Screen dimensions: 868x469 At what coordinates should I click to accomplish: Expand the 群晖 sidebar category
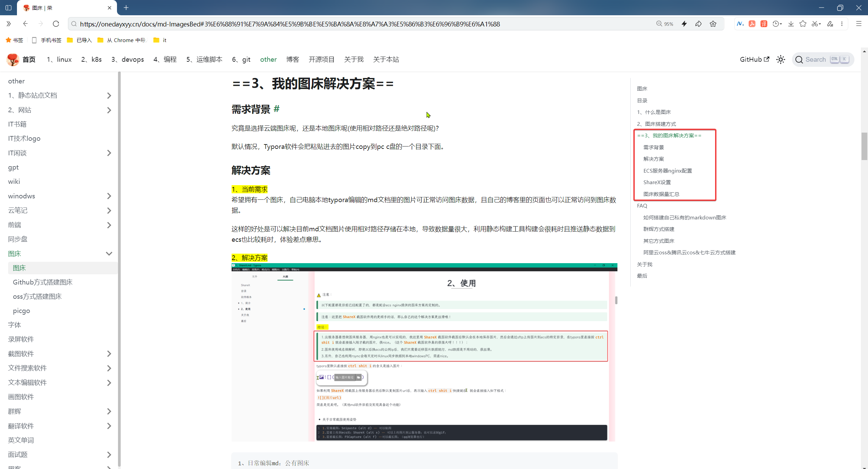(x=109, y=411)
